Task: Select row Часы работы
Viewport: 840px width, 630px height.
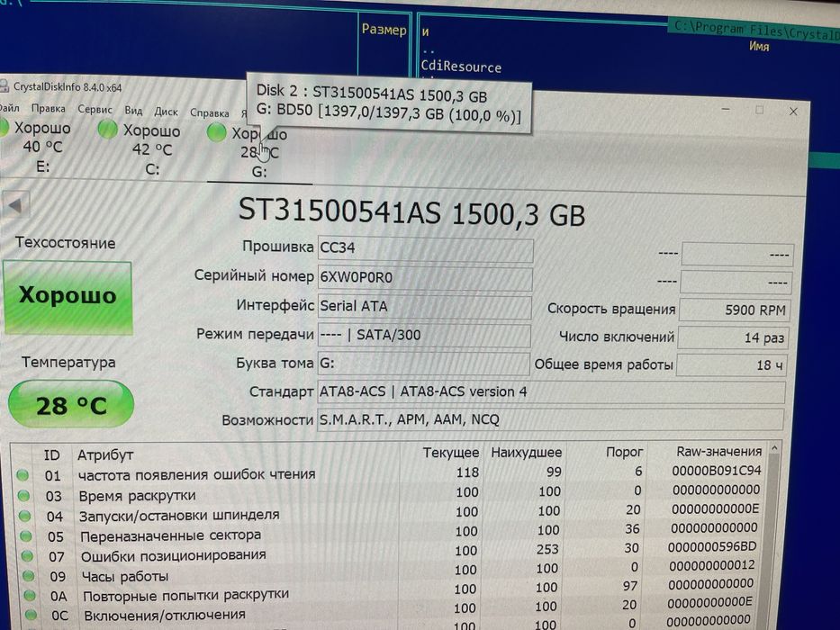Action: pos(391,571)
